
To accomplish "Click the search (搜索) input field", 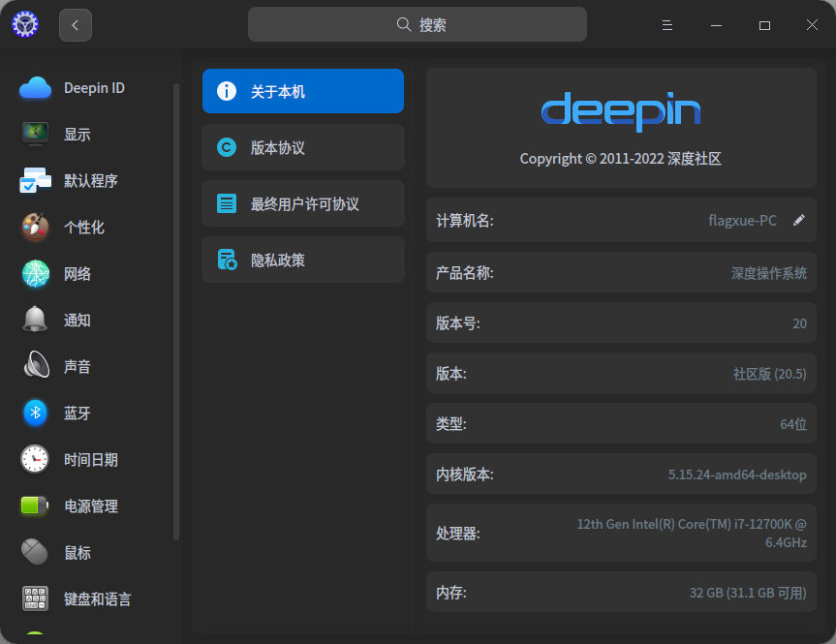I will point(418,25).
